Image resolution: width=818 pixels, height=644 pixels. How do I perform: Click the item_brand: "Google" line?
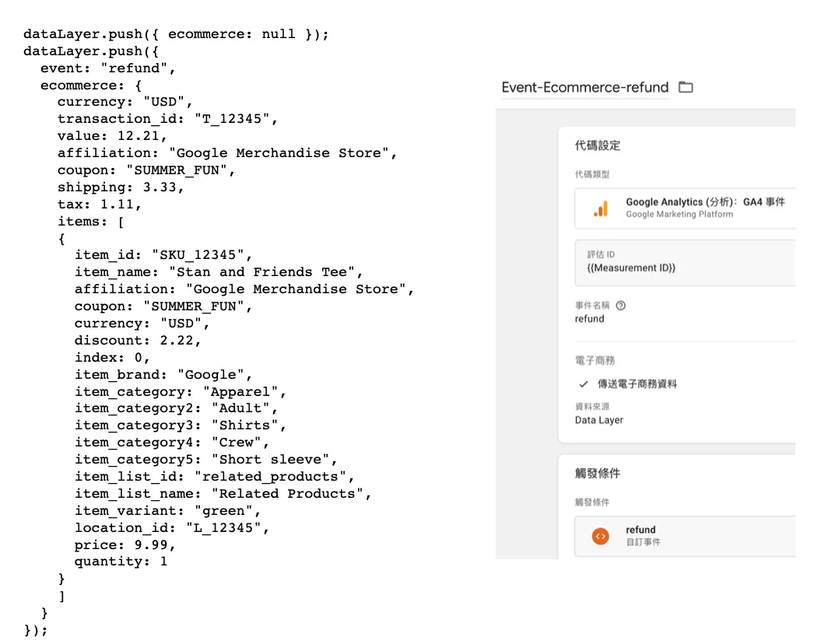pyautogui.click(x=163, y=375)
